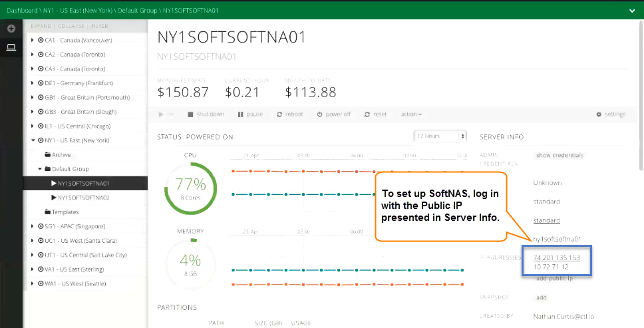Collapse NY1 - US East (New York) node
This screenshot has width=644, height=328.
[33, 140]
